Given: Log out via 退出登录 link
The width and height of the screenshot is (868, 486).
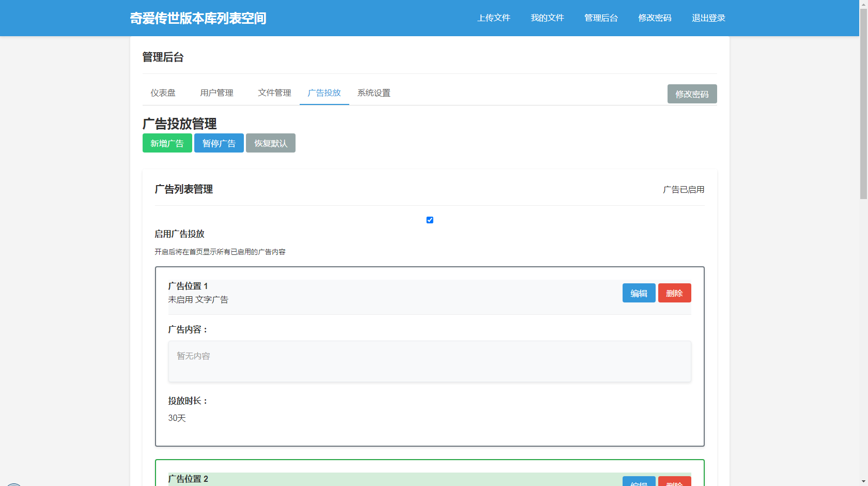Looking at the screenshot, I should point(708,18).
